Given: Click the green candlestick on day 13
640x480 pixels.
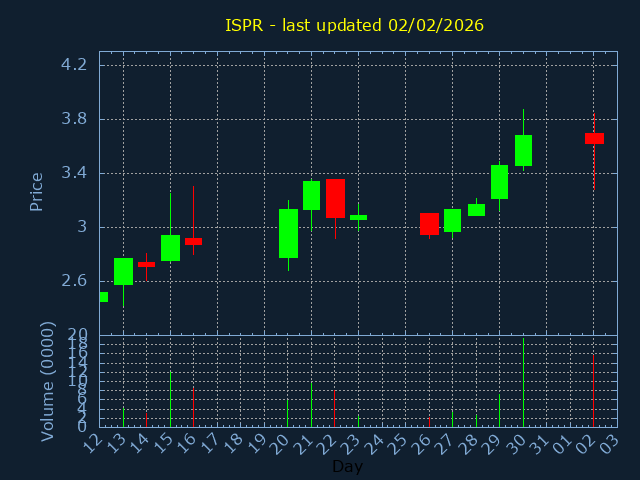Looking at the screenshot, I should point(123,271).
